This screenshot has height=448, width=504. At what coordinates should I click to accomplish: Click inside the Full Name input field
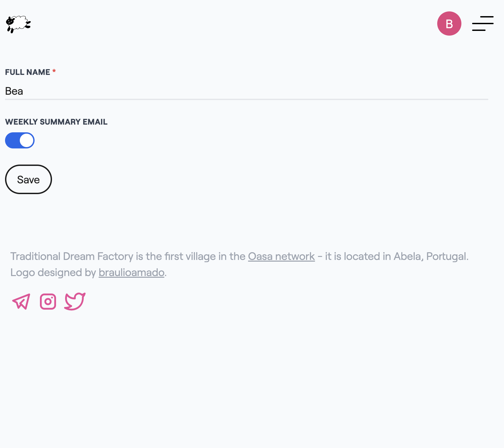tap(134, 91)
